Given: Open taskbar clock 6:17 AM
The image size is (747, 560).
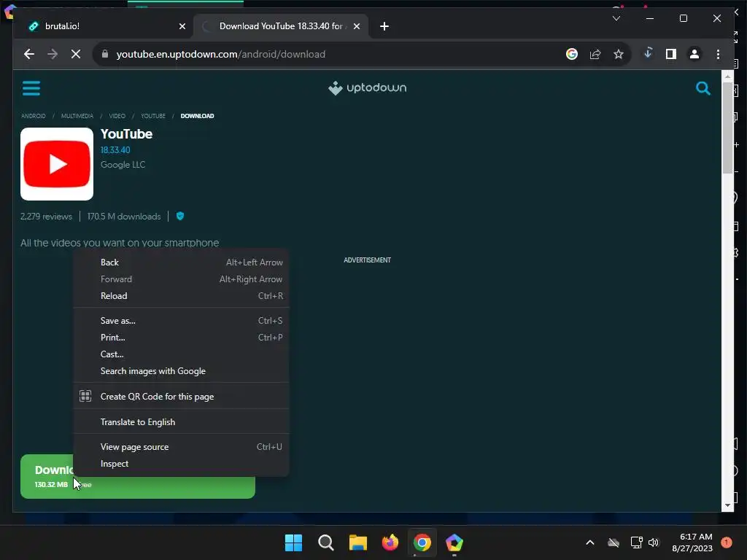Looking at the screenshot, I should (x=692, y=542).
